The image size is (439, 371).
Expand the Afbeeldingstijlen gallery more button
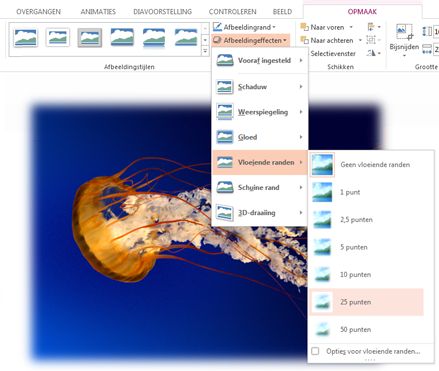205,51
